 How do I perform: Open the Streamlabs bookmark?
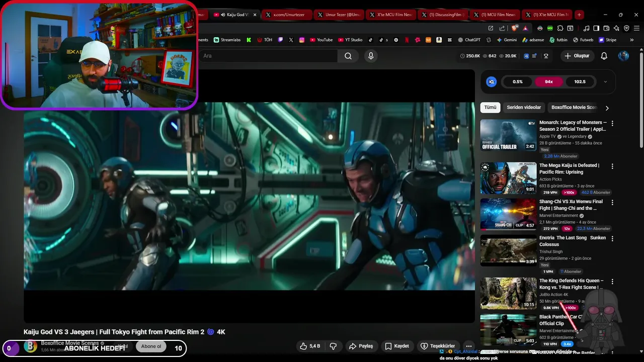click(x=227, y=40)
